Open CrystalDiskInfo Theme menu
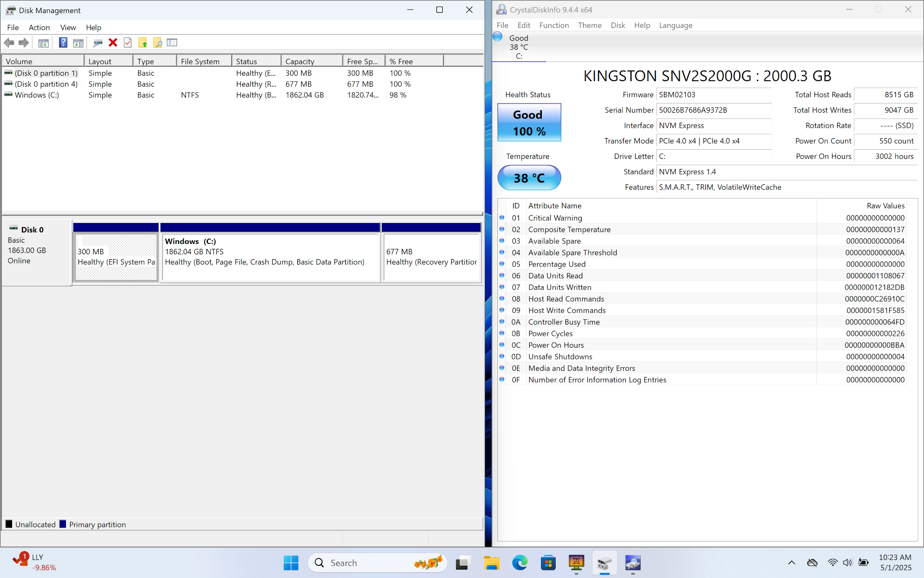The height and width of the screenshot is (578, 924). coord(590,25)
